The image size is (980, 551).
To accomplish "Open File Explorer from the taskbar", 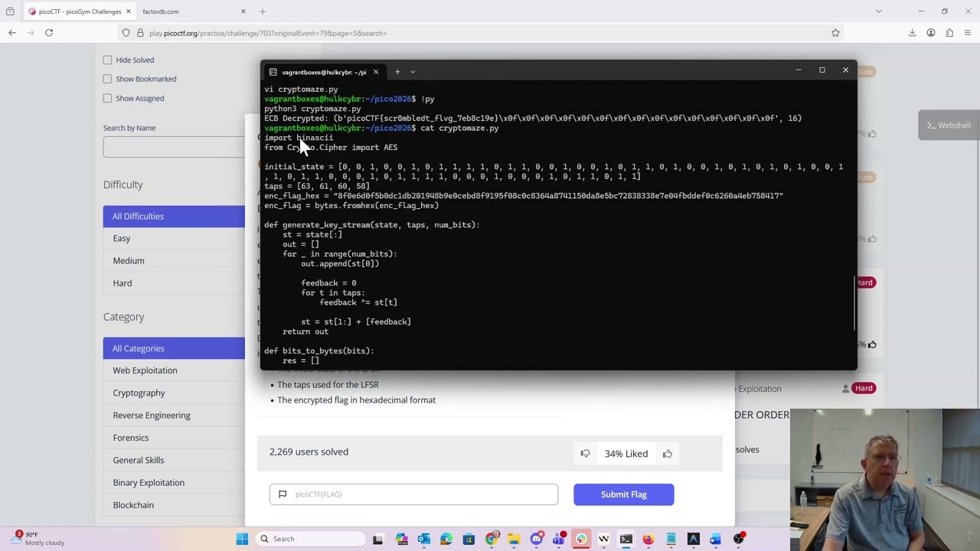I will click(514, 539).
